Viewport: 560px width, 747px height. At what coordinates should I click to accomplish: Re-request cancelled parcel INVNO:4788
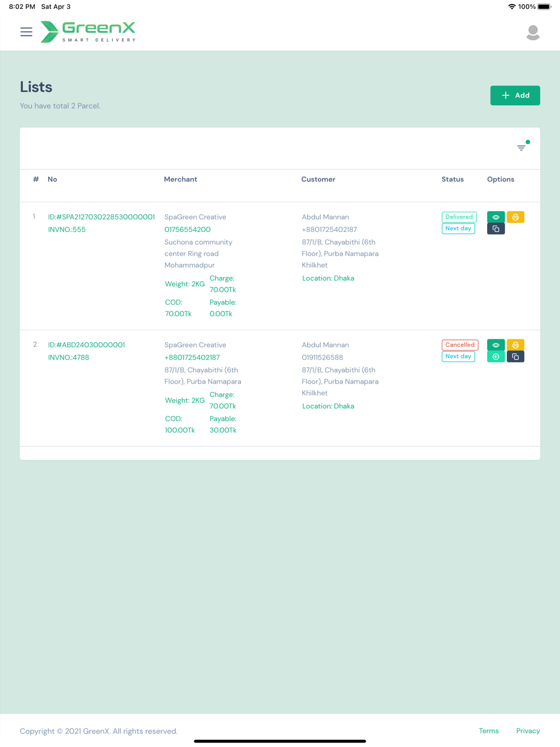(x=496, y=357)
